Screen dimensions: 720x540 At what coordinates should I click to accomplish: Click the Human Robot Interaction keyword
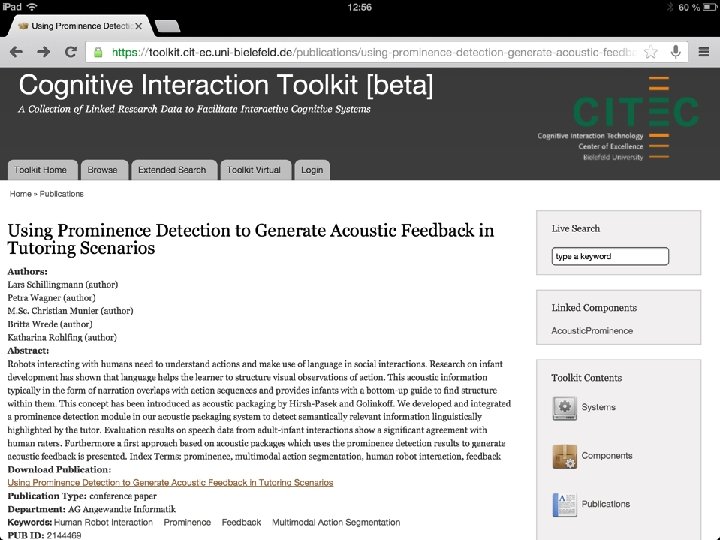(103, 523)
